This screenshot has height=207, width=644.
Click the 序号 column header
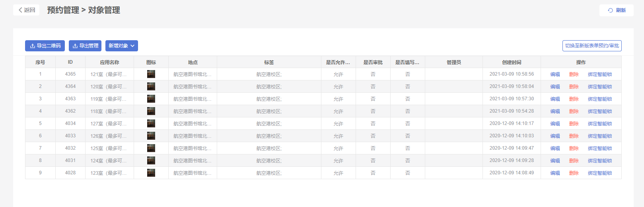point(40,62)
